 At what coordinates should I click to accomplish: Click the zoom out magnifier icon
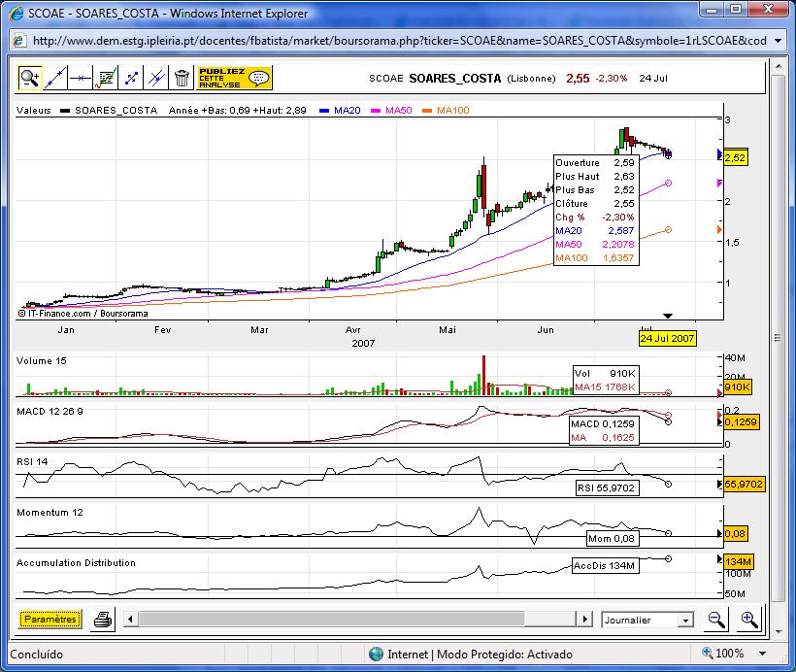coord(716,620)
